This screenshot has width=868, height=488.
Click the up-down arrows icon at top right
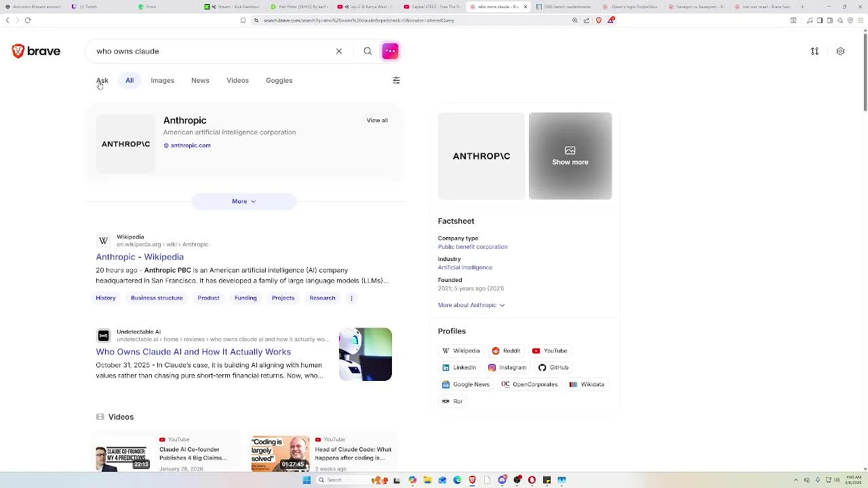(814, 51)
